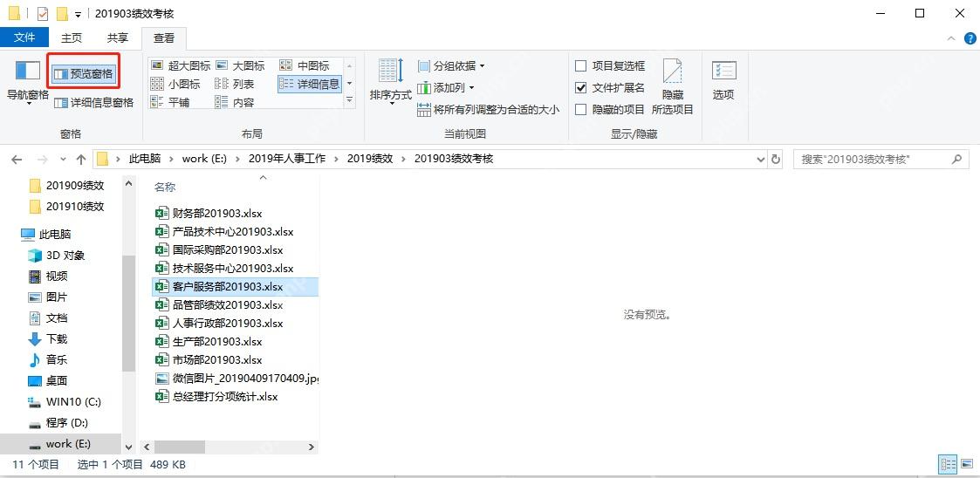Click the navigation pane vertical scrollbar
The height and width of the screenshot is (478, 980).
tap(128, 316)
